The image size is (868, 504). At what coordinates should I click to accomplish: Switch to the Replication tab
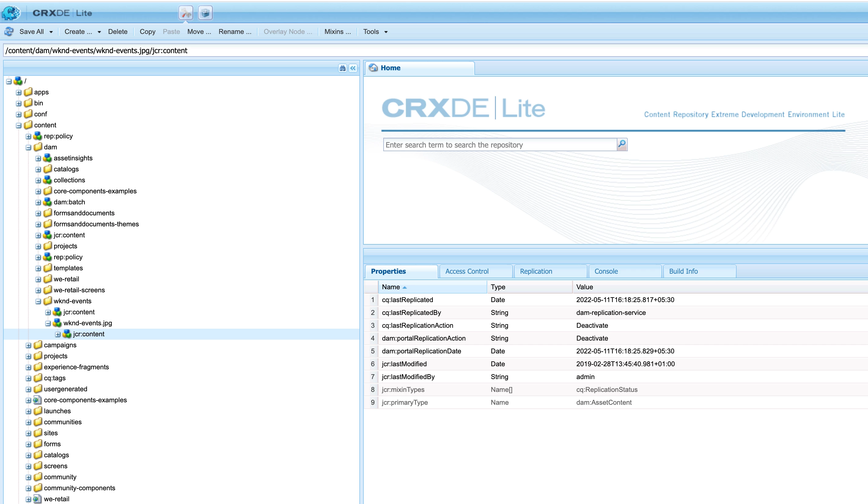535,271
